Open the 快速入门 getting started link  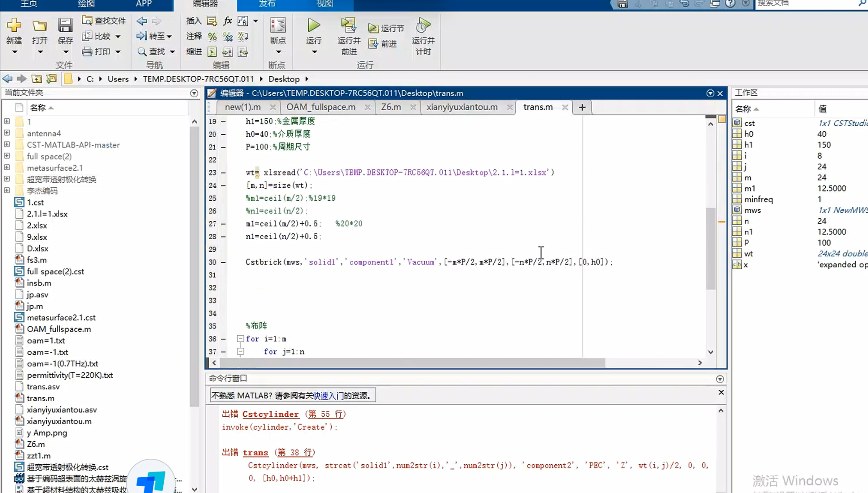[x=329, y=396]
